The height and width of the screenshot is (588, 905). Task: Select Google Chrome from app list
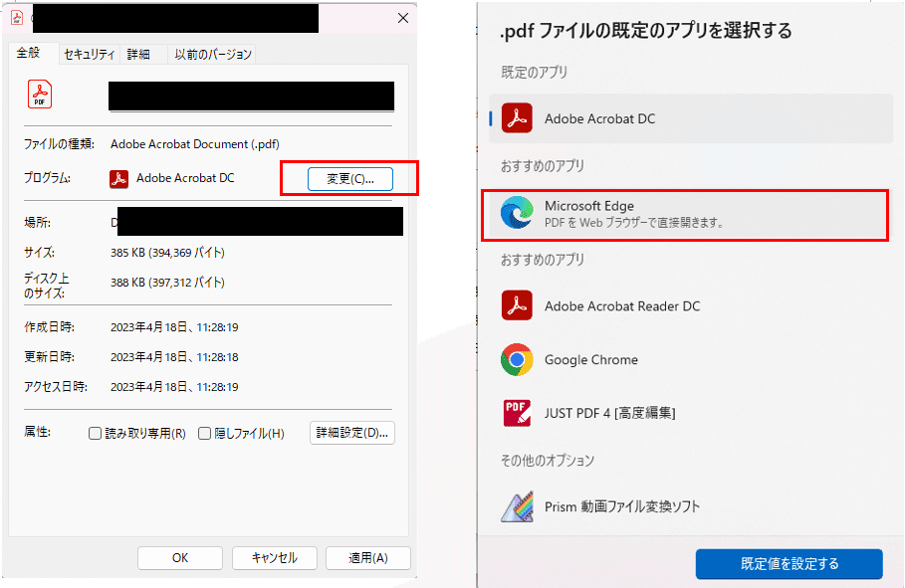(690, 359)
